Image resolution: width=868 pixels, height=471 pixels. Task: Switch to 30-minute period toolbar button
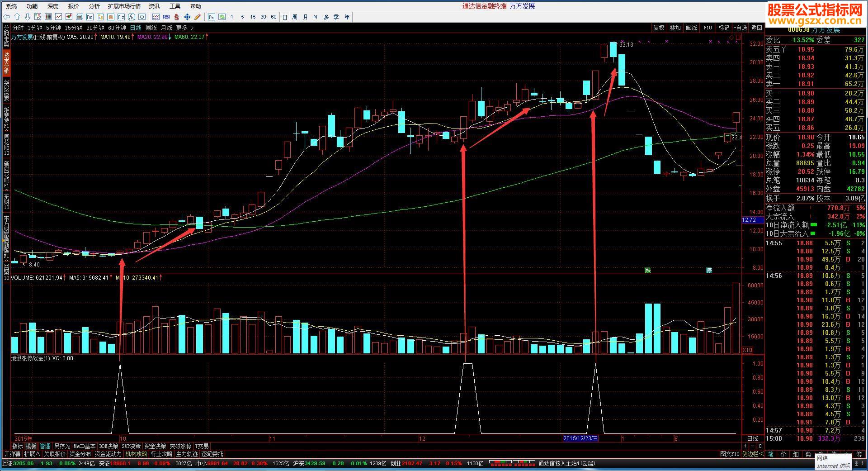(x=263, y=17)
